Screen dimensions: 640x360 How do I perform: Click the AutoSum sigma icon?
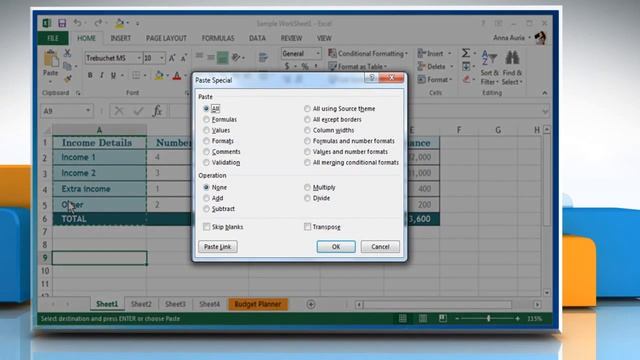(x=466, y=53)
